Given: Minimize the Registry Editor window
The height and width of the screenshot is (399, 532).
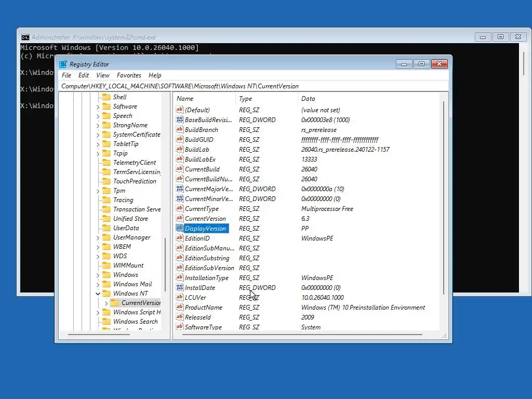Looking at the screenshot, I should pos(404,64).
